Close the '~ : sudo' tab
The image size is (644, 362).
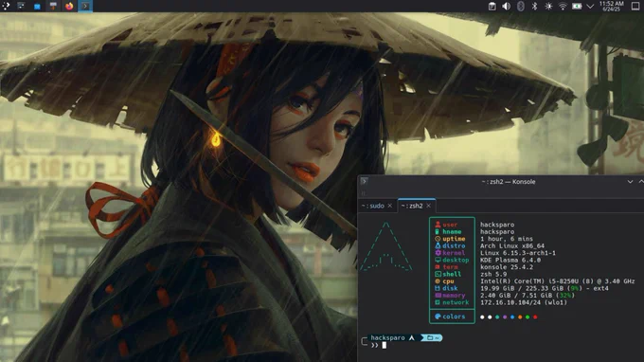point(390,206)
